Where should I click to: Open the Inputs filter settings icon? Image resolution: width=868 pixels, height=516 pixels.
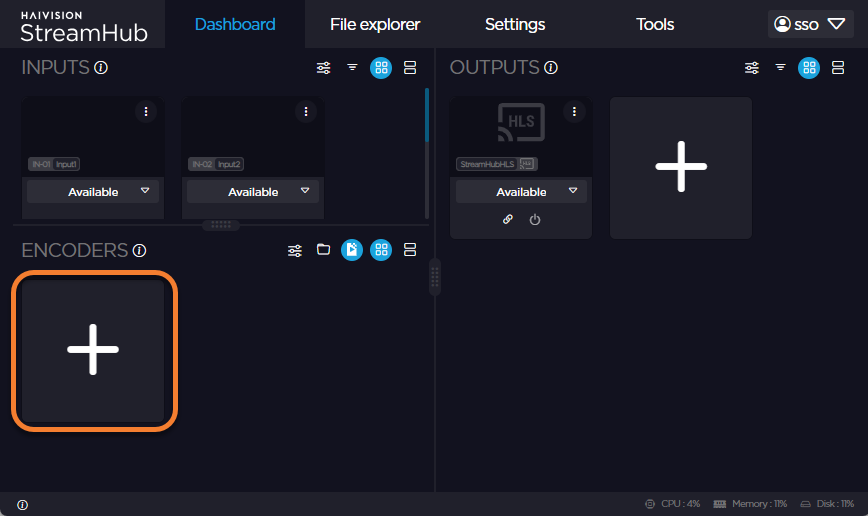click(x=323, y=68)
